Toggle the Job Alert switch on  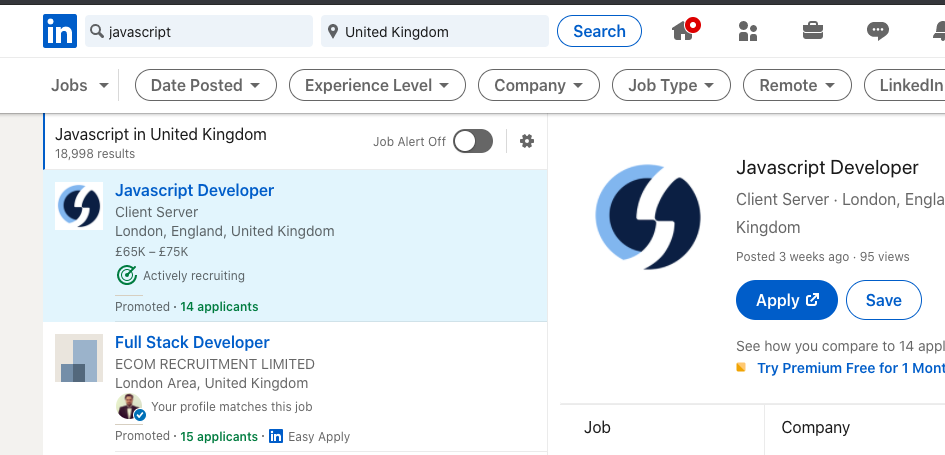(473, 141)
